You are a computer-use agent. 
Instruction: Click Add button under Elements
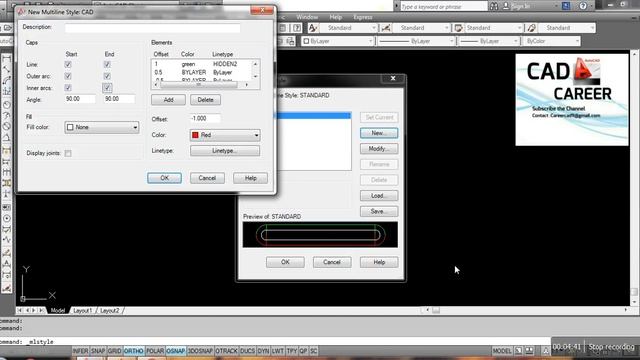coord(168,100)
